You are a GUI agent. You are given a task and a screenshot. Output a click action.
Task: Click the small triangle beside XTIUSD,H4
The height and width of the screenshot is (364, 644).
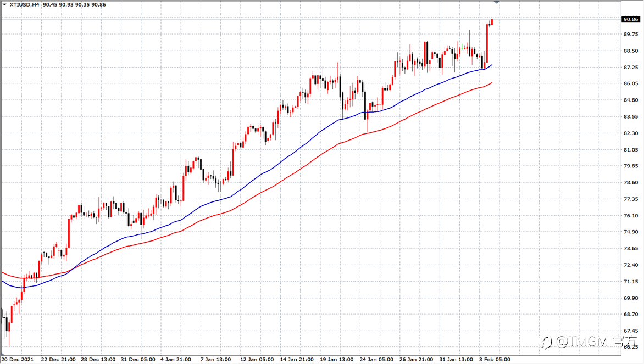pos(4,5)
